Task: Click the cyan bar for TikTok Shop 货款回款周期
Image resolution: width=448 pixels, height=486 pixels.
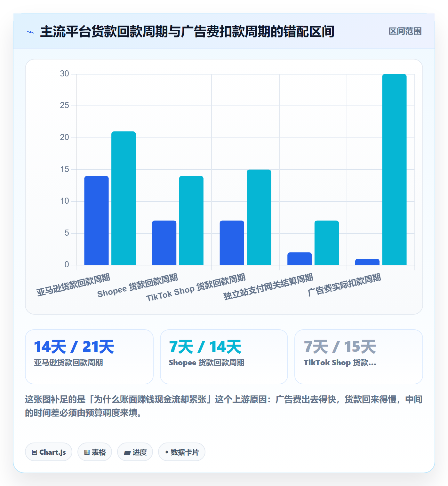Action: (x=259, y=217)
